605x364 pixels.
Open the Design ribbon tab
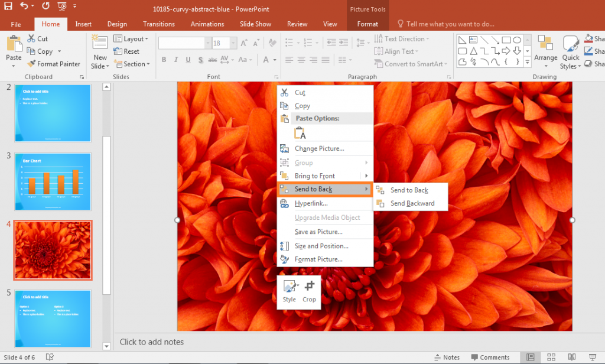117,24
